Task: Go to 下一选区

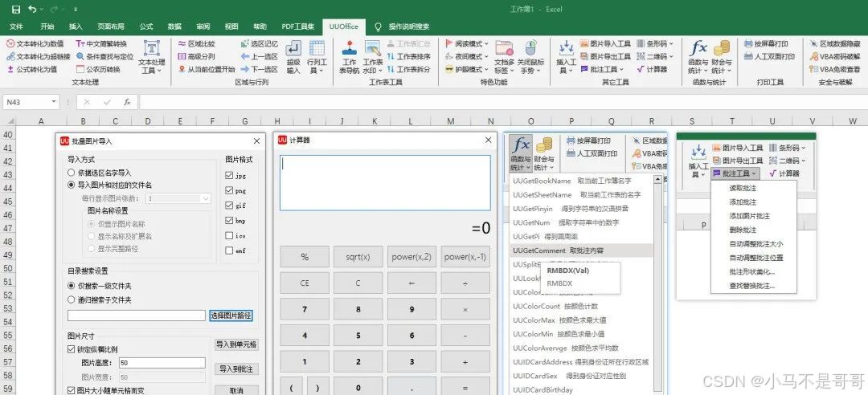Action: (x=260, y=69)
